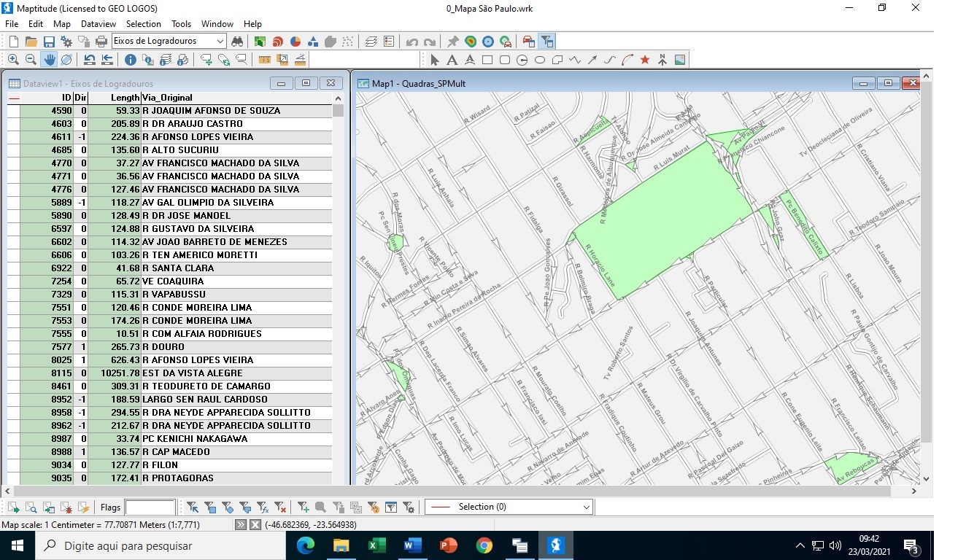Viewport: 966px width, 560px height.
Task: Click inside the Flags input field
Action: [150, 507]
